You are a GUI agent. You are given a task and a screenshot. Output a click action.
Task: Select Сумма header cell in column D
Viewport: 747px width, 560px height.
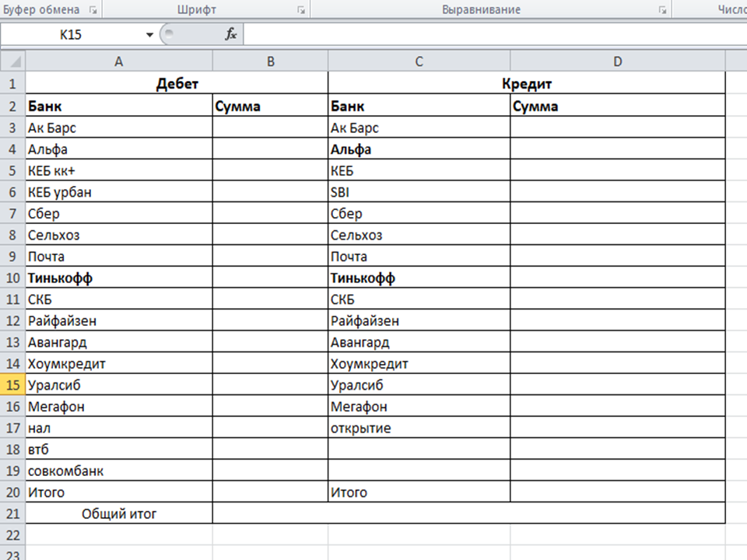[617, 105]
